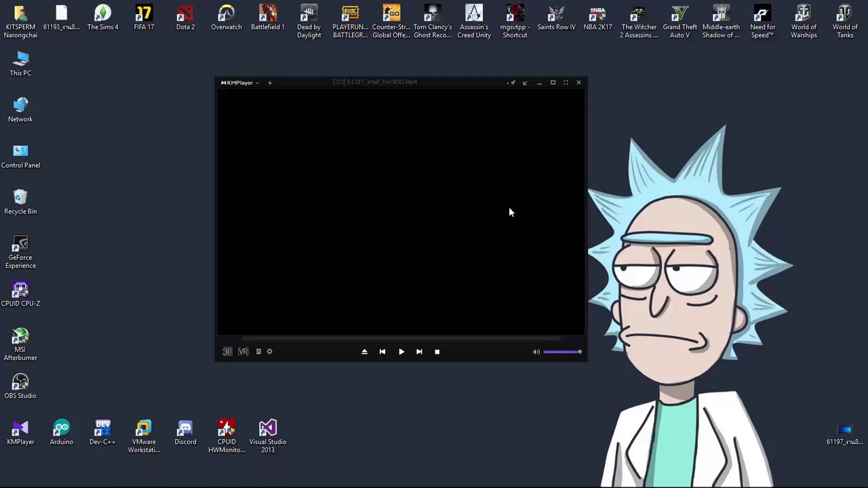The image size is (868, 488).
Task: Select the 61197 video file at desktop right
Action: pos(845,434)
